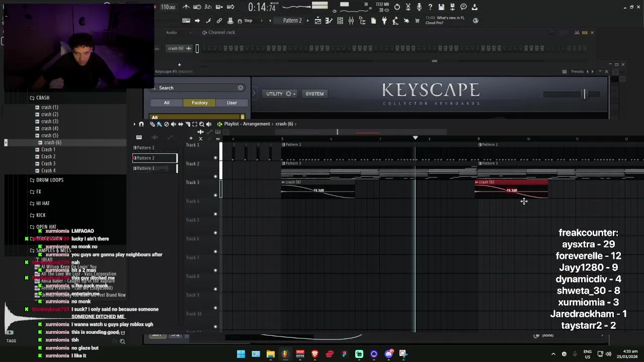The image size is (644, 362).
Task: Click the save project floppy icon
Action: (441, 7)
